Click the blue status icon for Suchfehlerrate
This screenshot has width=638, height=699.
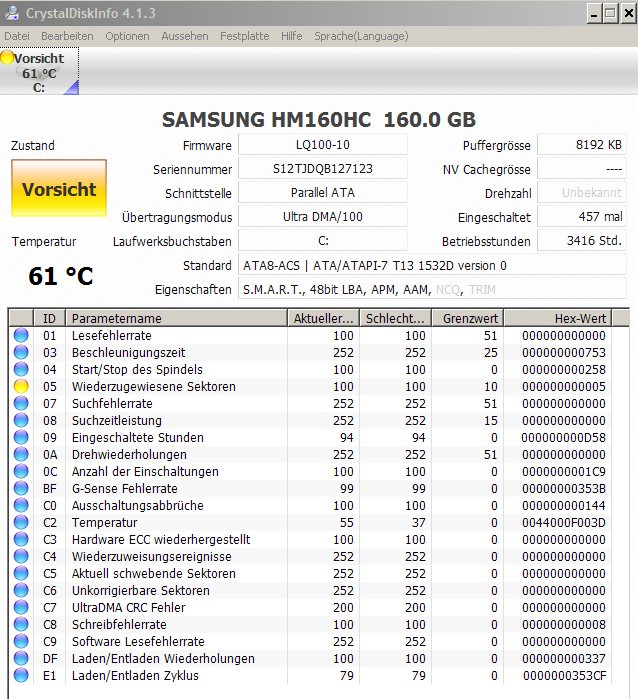coord(21,403)
